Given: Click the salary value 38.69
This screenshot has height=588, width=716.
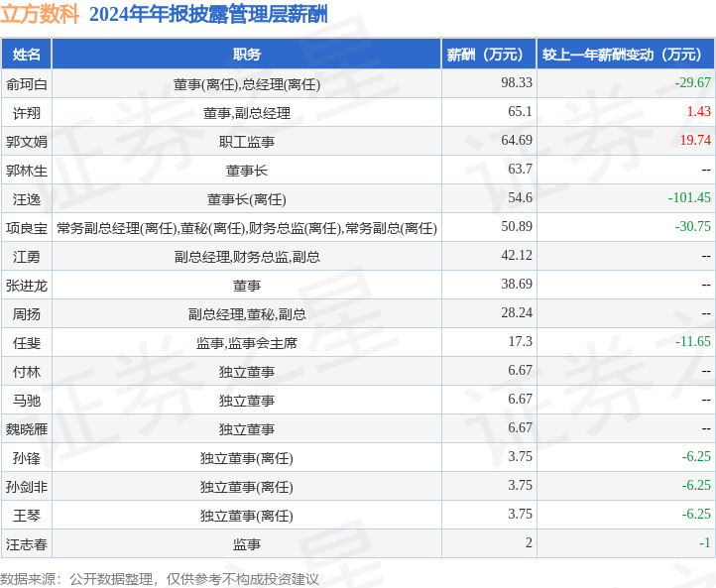Looking at the screenshot, I should click(517, 284).
